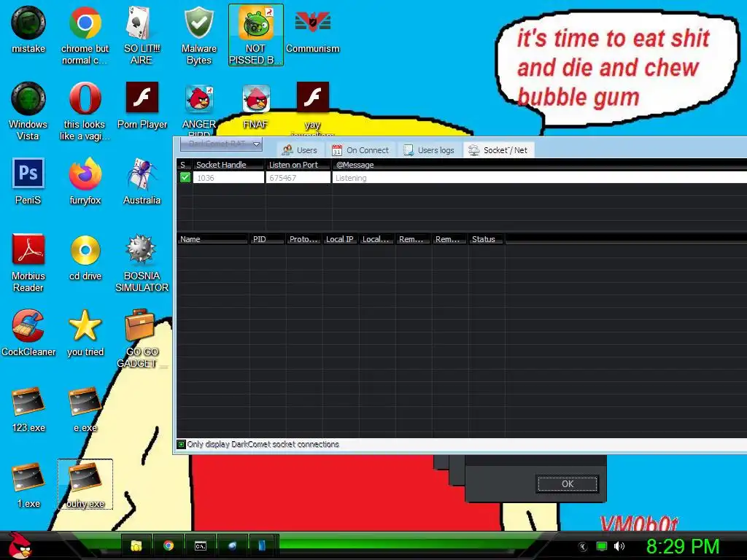Launch the red Opera 'this looks like' icon
The image size is (747, 560).
tap(85, 112)
